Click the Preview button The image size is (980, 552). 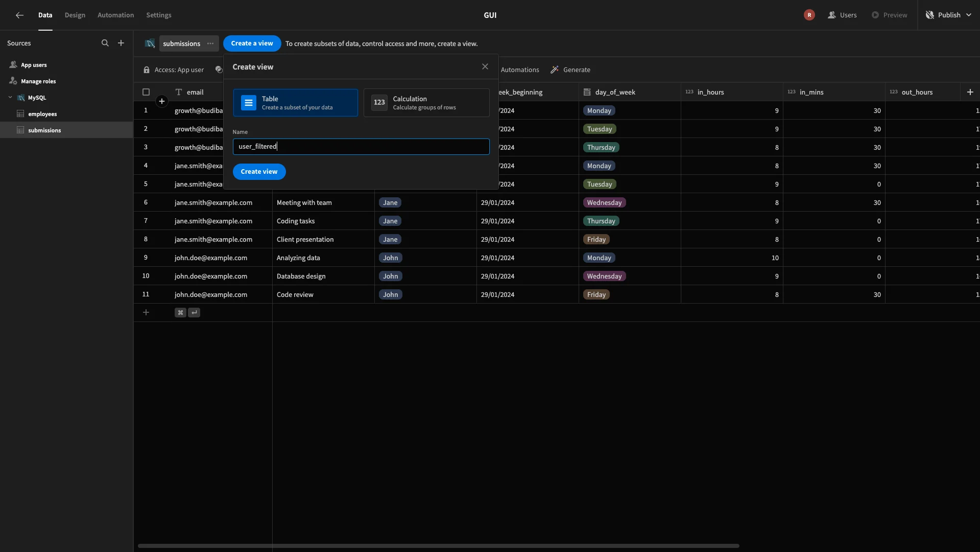(890, 15)
